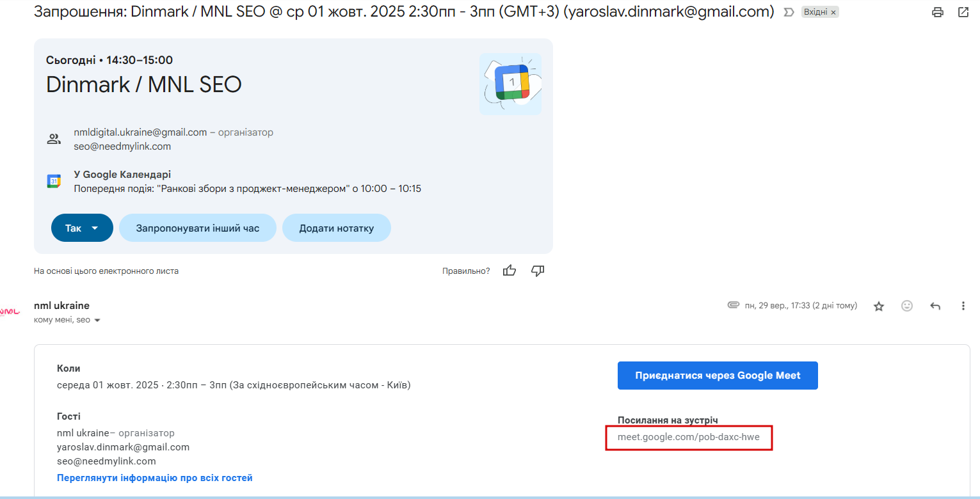Expand the Так RSVP dropdown
The image size is (980, 499).
point(95,228)
